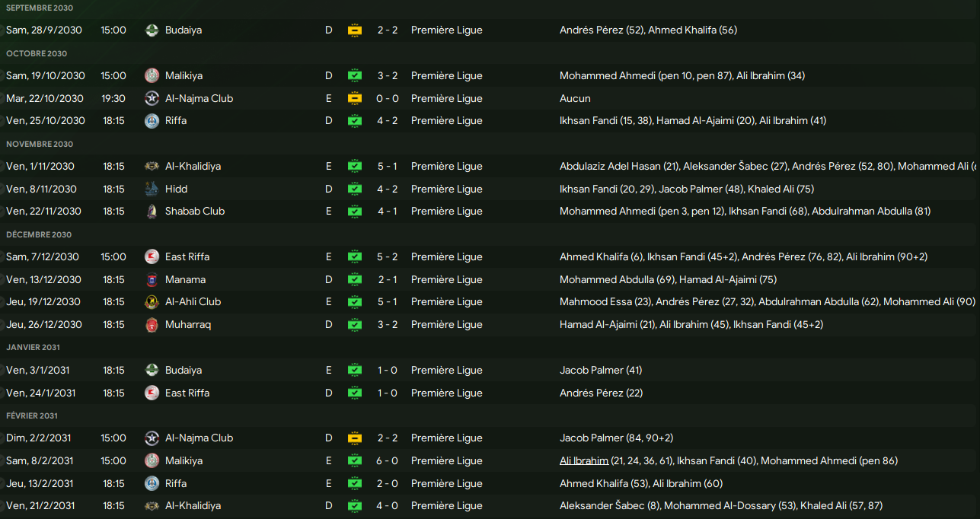The width and height of the screenshot is (980, 519).
Task: Open Al-Khalidiya team link on 1/11/2030
Action: [193, 166]
